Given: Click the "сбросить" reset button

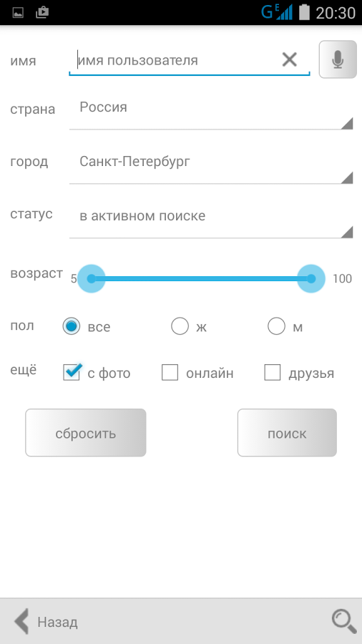Looking at the screenshot, I should [86, 433].
